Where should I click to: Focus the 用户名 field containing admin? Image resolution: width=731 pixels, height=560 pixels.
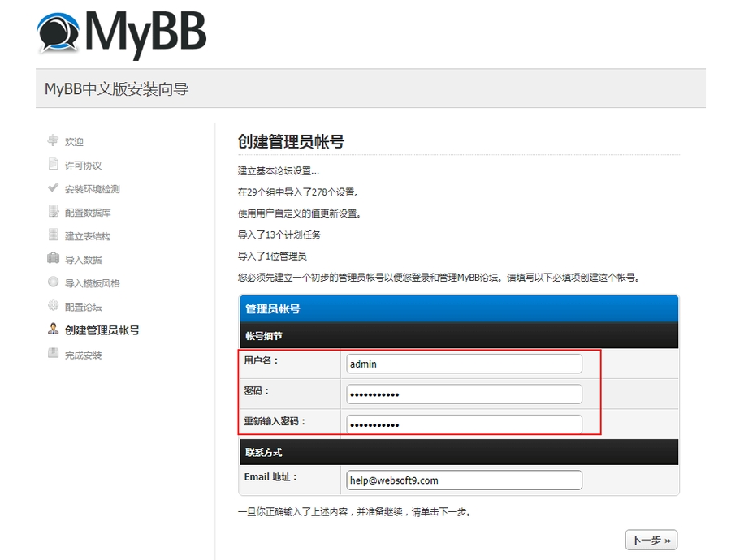coord(464,364)
